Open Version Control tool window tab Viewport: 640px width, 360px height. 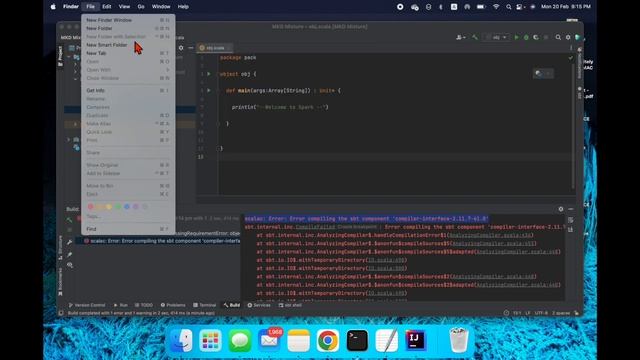pyautogui.click(x=87, y=305)
